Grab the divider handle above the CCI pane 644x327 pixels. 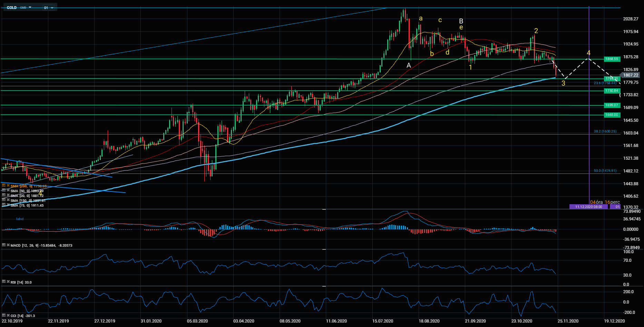point(324,286)
